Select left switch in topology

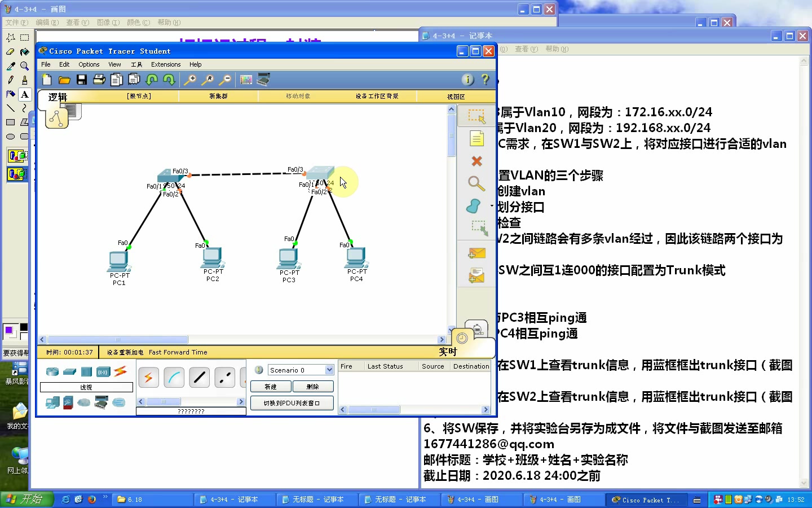coord(171,174)
